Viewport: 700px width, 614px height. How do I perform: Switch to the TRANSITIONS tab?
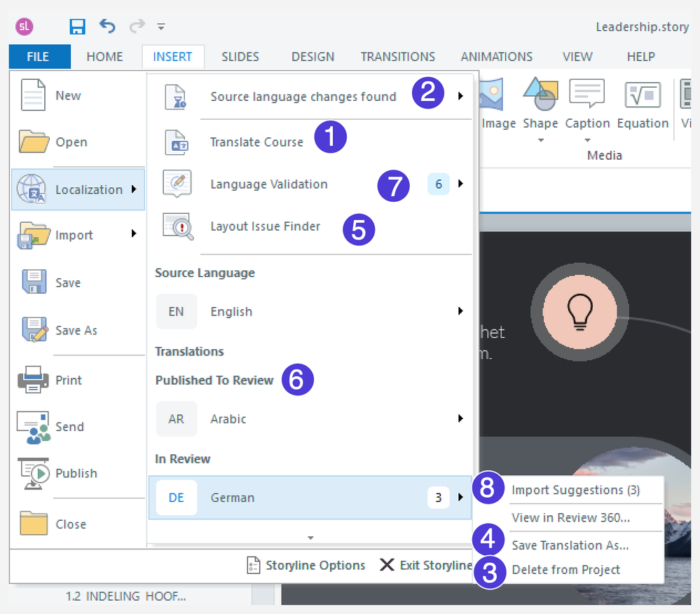click(398, 57)
